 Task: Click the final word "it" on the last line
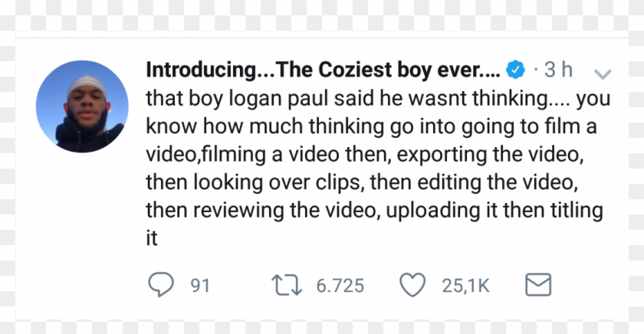pos(151,237)
